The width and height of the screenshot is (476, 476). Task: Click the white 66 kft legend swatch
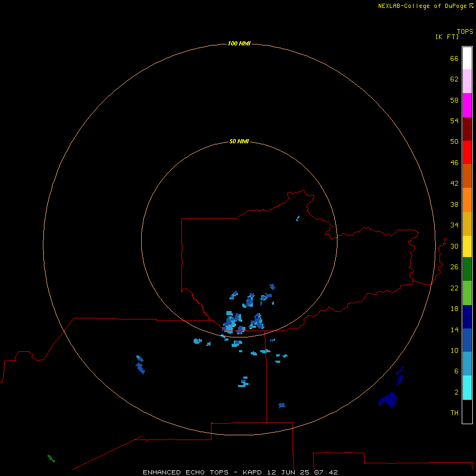tap(467, 58)
